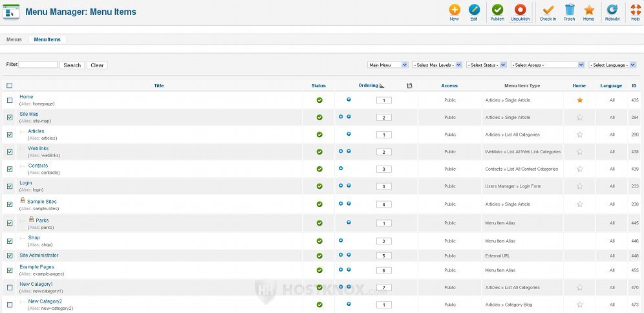
Task: Open the Select Status dropdown
Action: [486, 65]
